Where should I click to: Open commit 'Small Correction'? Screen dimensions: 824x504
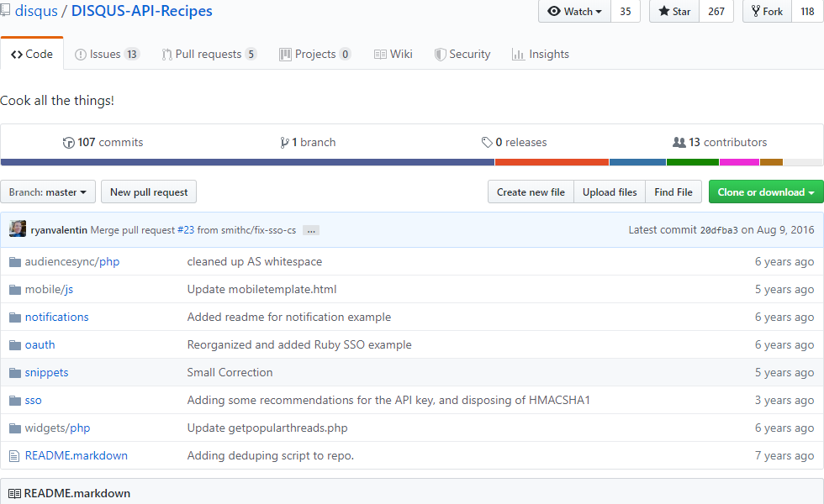click(x=230, y=372)
